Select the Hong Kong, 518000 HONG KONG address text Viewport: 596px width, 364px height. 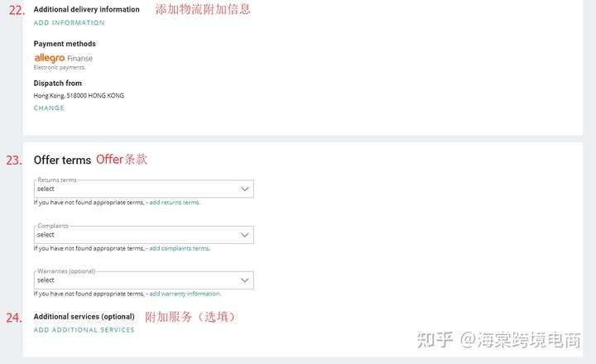[x=79, y=95]
